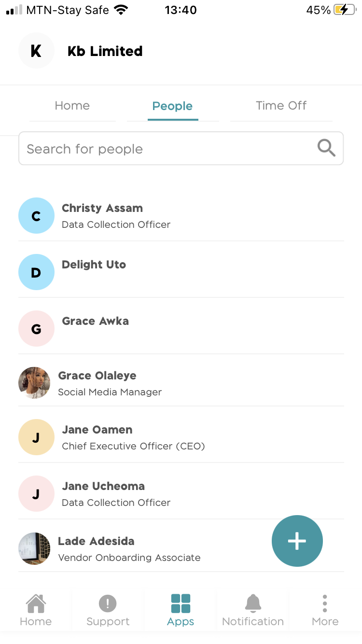Viewport: 362px width, 644px height.
Task: Tap the Kb Limited company avatar
Action: (36, 51)
